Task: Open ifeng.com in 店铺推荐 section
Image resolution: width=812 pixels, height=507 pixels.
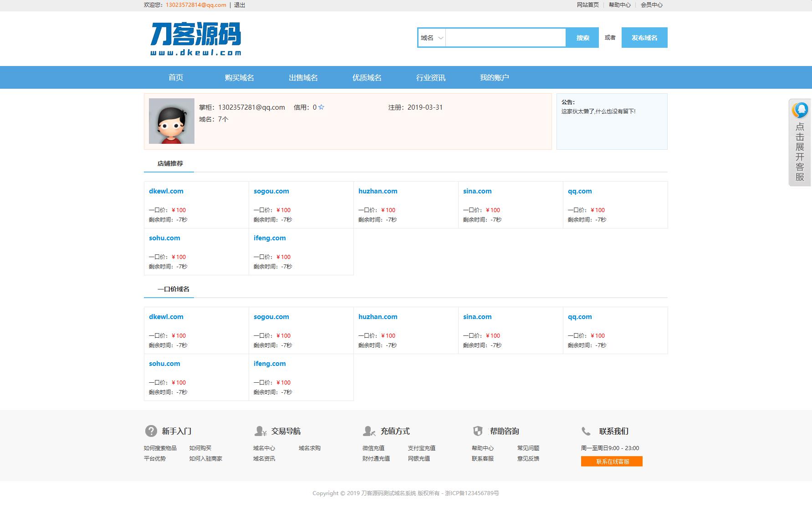Action: click(270, 238)
